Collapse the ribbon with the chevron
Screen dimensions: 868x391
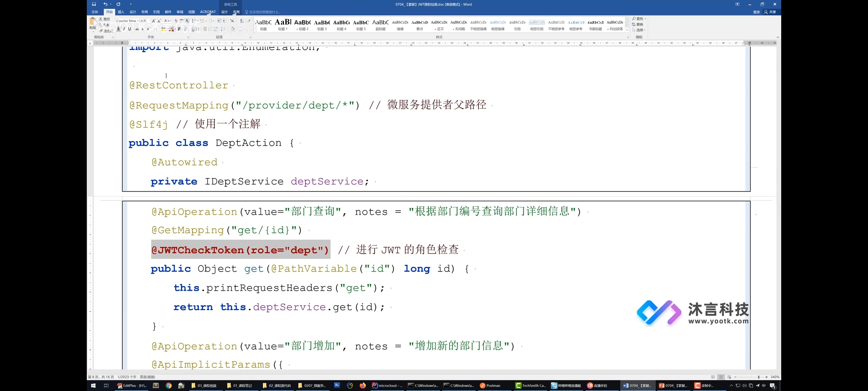pyautogui.click(x=778, y=37)
